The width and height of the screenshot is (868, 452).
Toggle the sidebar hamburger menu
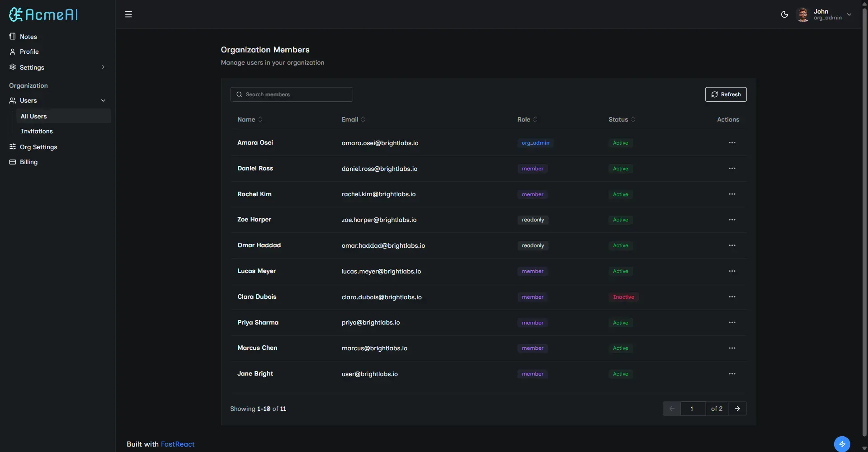click(x=128, y=14)
